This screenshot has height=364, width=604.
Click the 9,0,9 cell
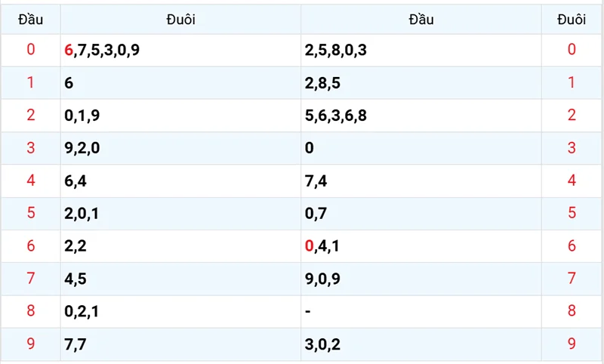tap(322, 278)
